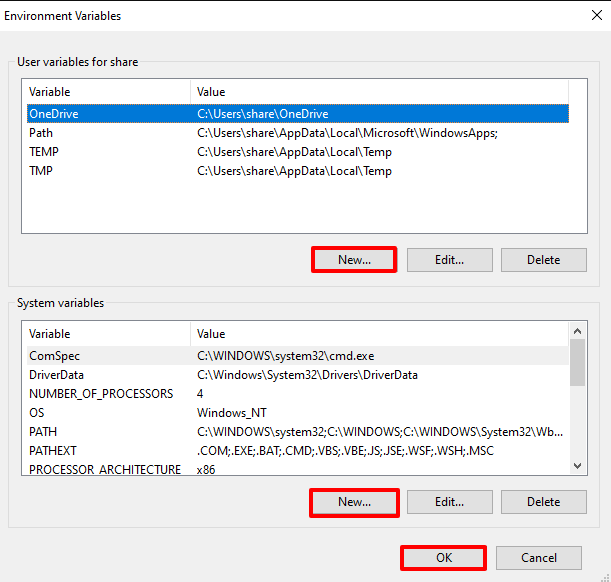Select the TMP user variable
The image size is (611, 582).
(298, 171)
